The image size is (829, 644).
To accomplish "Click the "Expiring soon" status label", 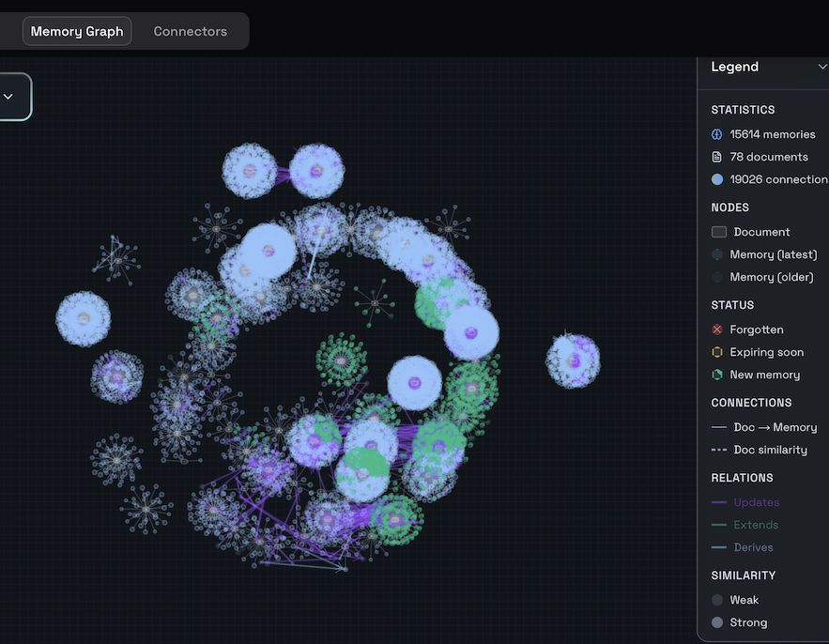I will [x=767, y=352].
